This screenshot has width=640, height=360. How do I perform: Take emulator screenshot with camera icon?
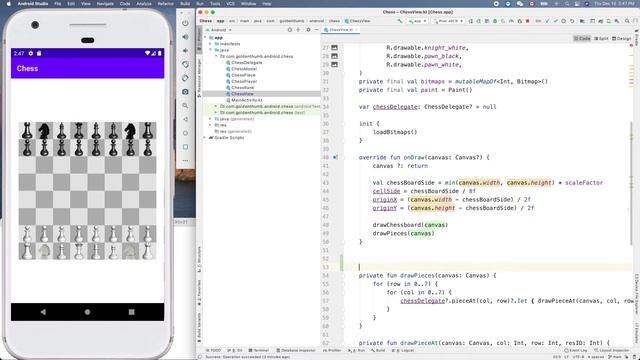coord(185,92)
